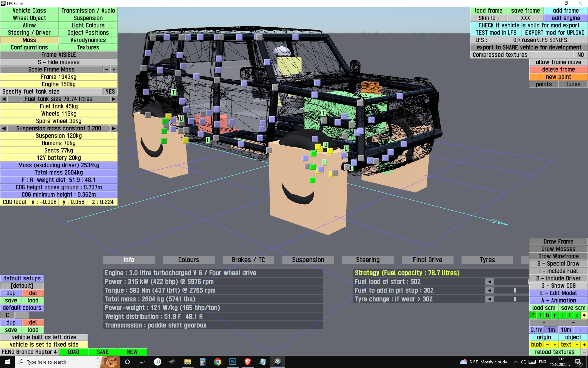This screenshot has height=368, width=588.
Task: Decrease Fuel load at start value
Action: point(489,282)
